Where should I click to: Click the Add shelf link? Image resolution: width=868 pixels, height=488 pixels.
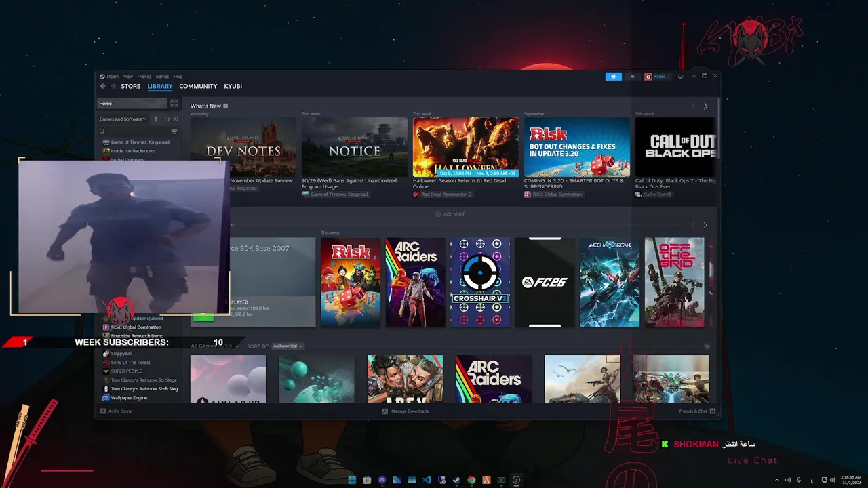450,214
